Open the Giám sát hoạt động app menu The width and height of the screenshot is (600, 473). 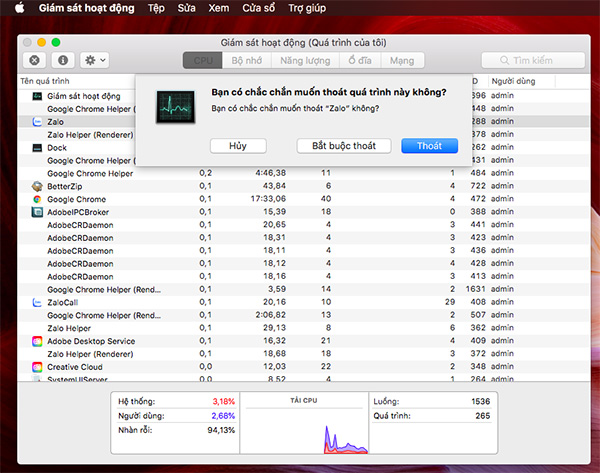(86, 8)
